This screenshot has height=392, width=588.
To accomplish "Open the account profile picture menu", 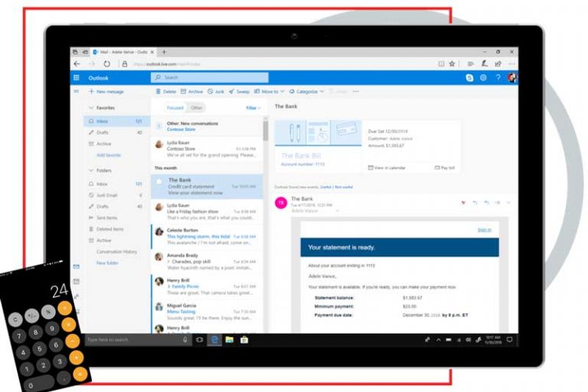I will 512,77.
